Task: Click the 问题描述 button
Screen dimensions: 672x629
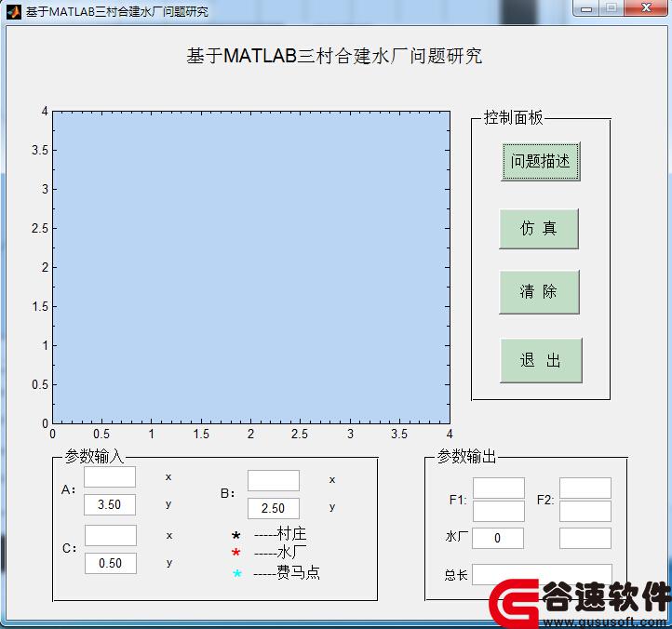Action: (541, 162)
